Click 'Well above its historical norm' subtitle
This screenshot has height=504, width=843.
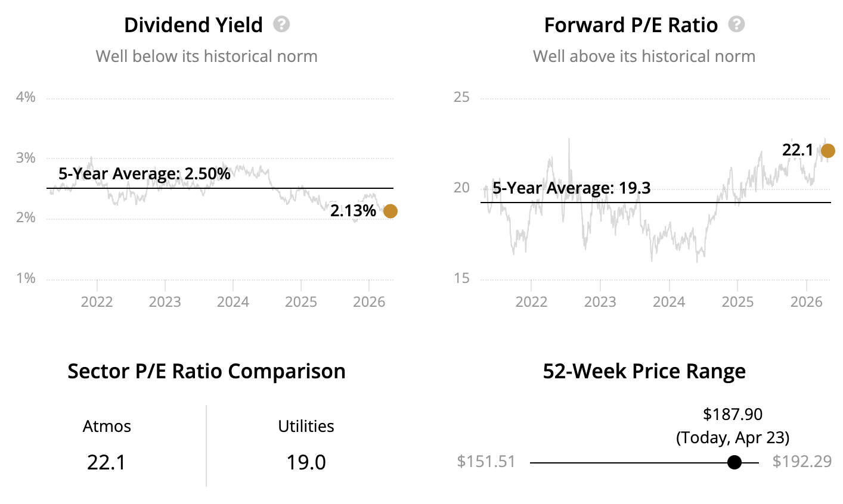coord(644,57)
